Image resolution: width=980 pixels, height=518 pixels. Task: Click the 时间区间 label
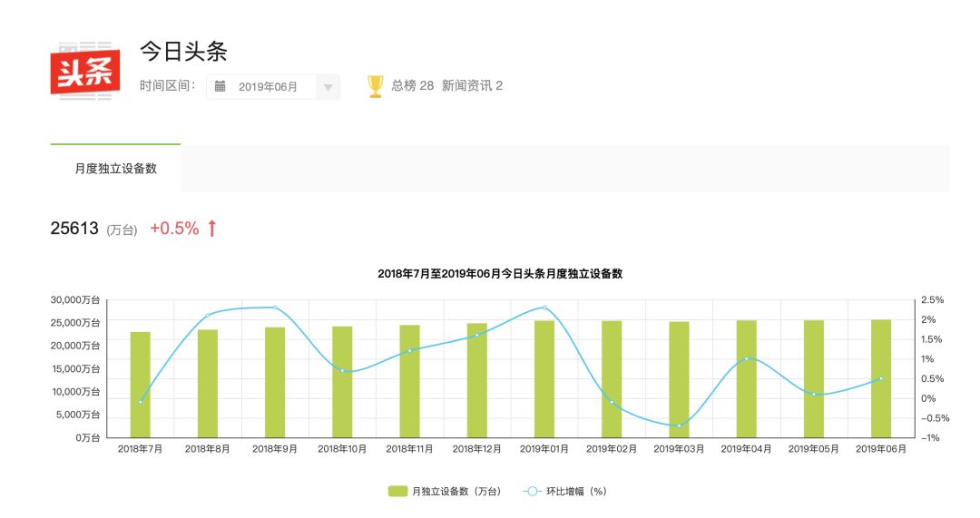pos(168,85)
